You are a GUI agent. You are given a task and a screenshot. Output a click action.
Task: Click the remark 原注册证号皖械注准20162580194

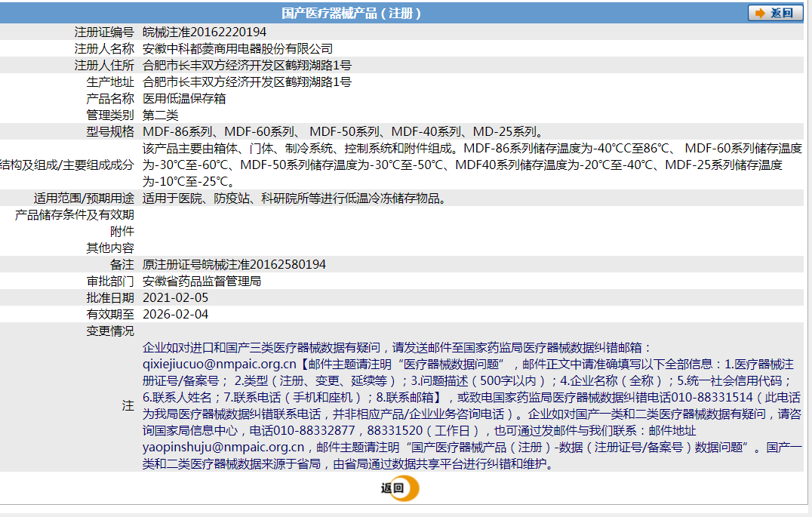click(x=234, y=264)
